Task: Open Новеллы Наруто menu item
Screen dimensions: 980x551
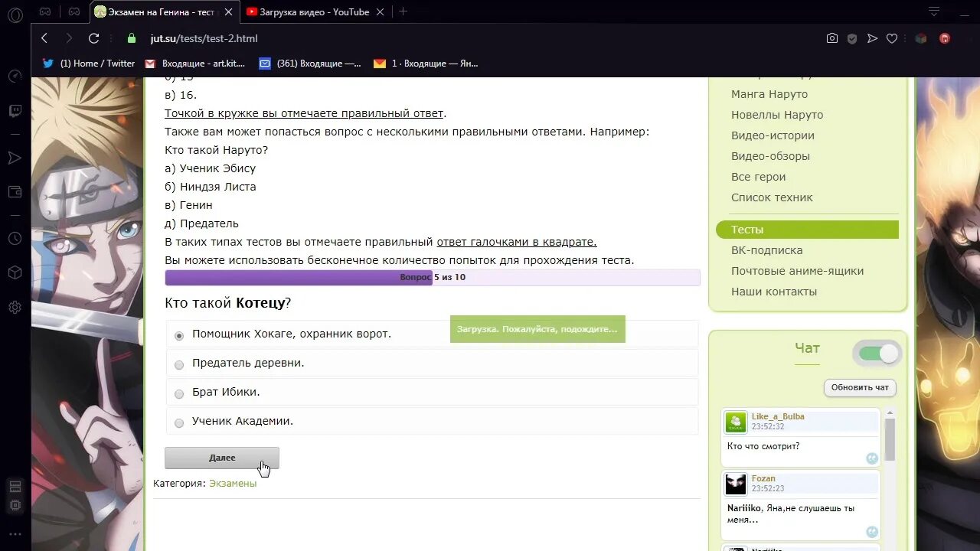Action: [x=777, y=115]
